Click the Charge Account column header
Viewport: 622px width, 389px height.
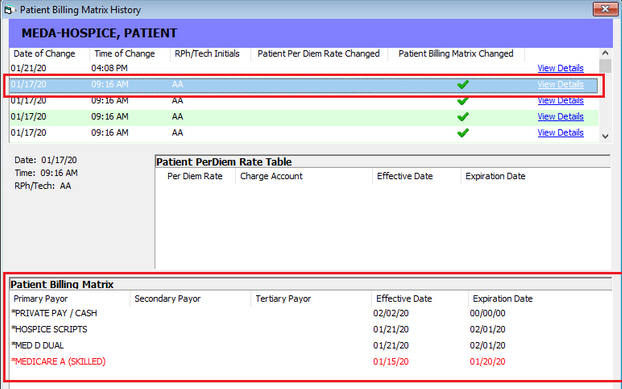271,176
